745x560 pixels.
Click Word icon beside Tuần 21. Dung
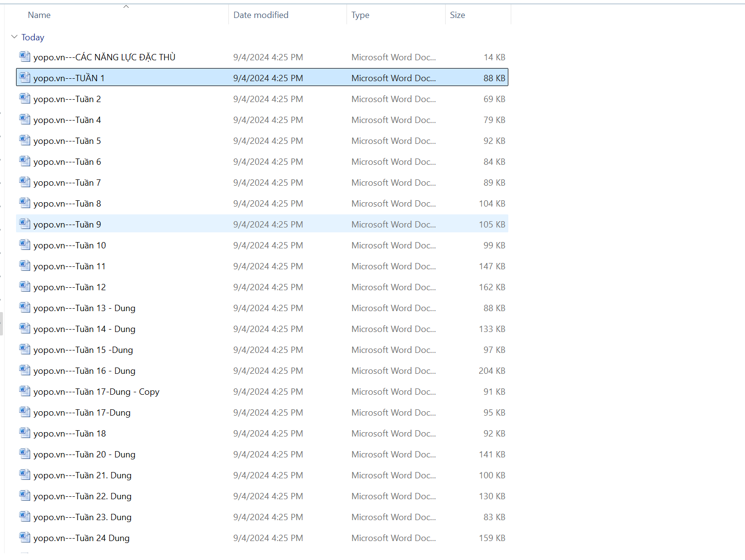click(x=25, y=474)
